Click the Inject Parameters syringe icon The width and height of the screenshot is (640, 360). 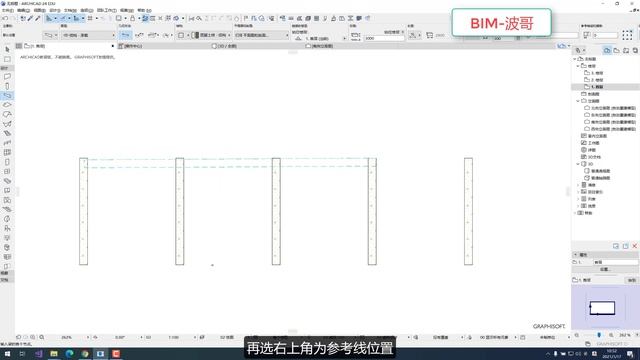(38, 18)
